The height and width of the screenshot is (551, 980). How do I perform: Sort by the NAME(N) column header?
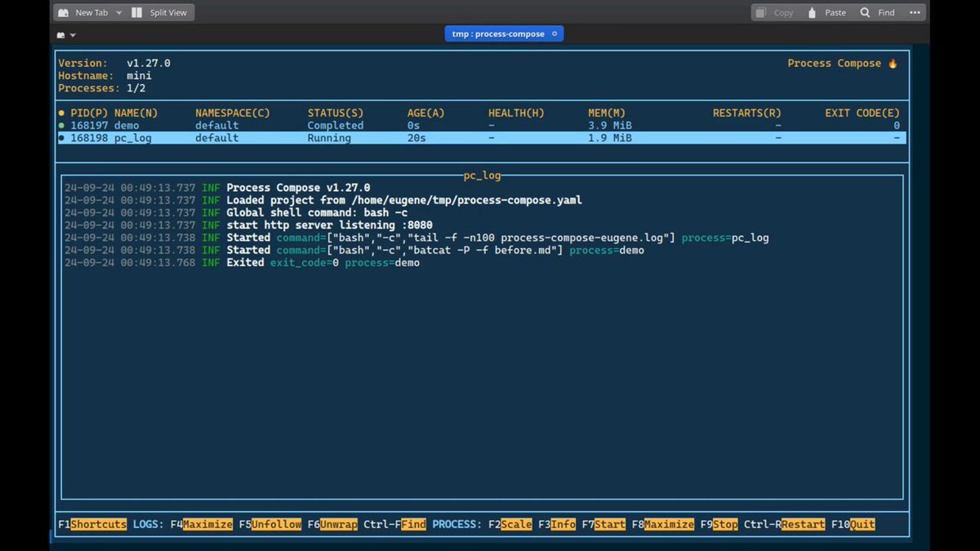tap(136, 113)
